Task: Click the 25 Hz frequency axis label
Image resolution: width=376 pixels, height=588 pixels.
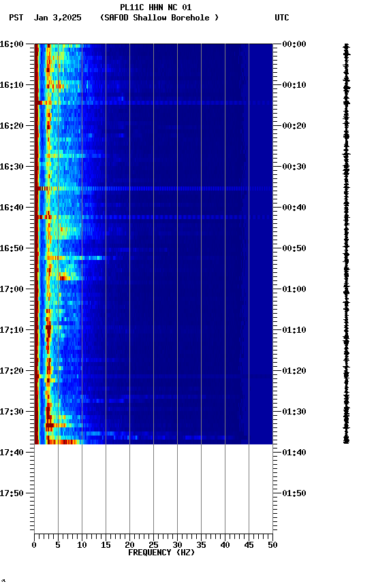Action: click(153, 545)
